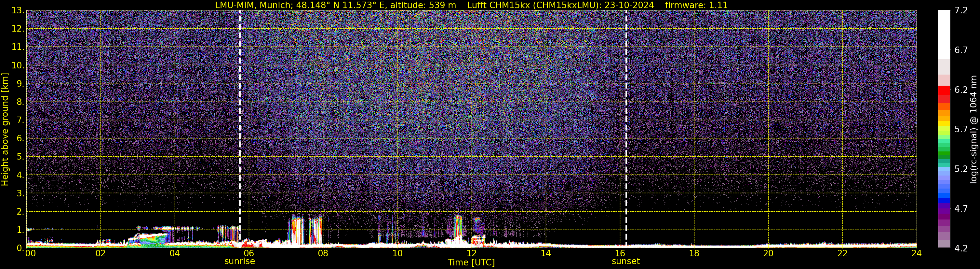Click the time tick label '12'
Viewport: 980px width, 269px height.
coord(471,253)
